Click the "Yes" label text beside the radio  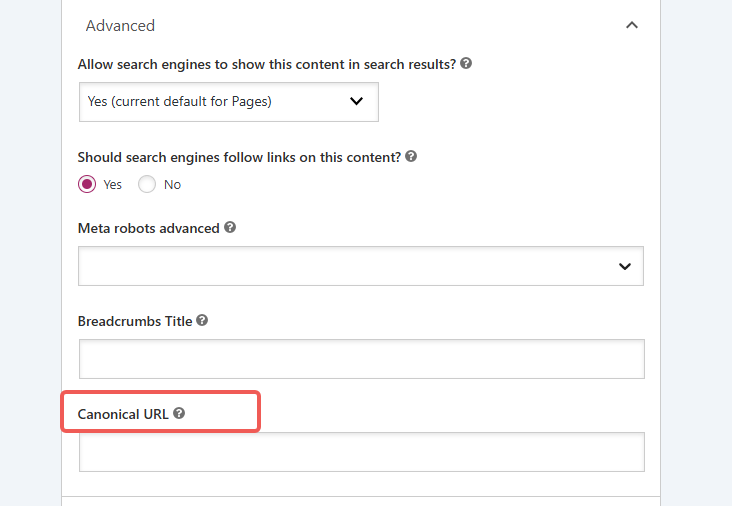[113, 185]
